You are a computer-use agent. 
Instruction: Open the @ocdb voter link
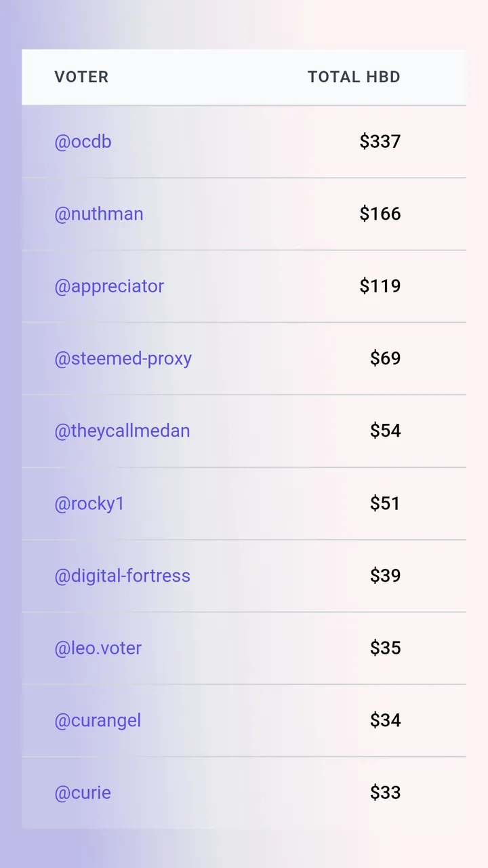point(83,142)
